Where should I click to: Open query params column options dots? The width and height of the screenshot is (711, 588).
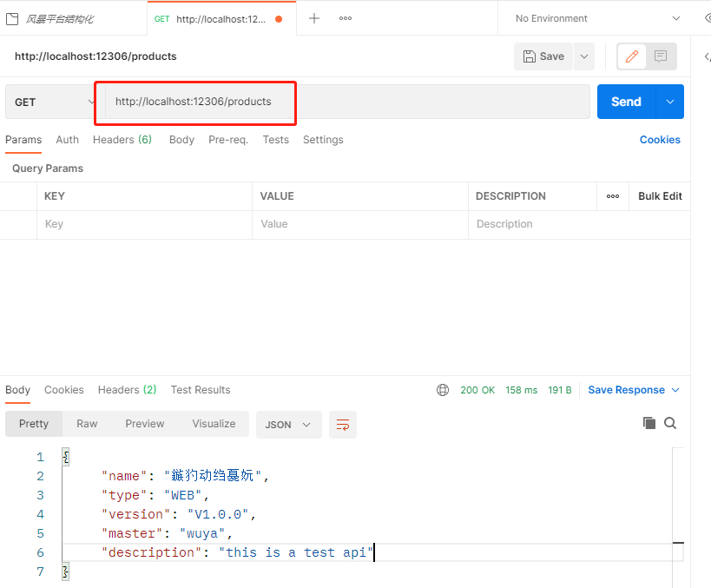pyautogui.click(x=613, y=196)
